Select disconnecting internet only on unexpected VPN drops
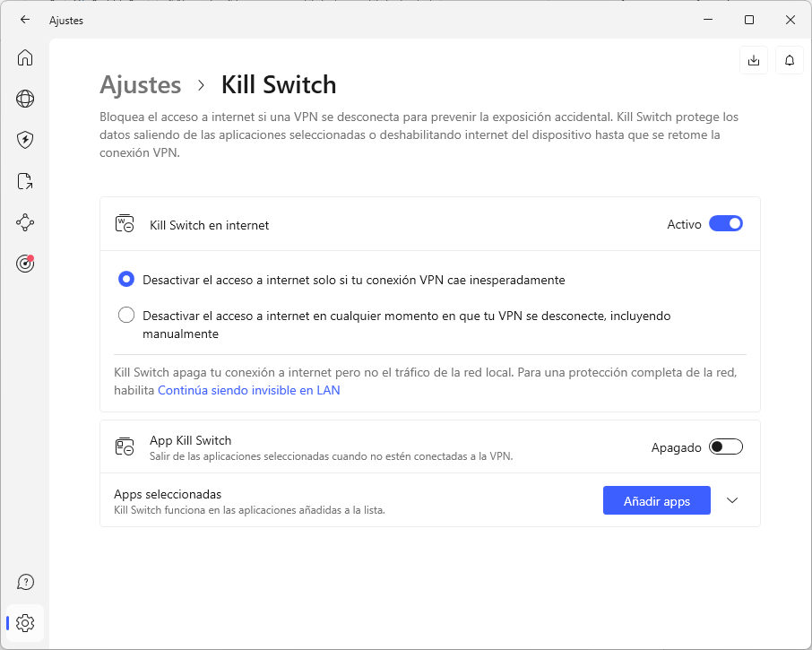The image size is (812, 650). pyautogui.click(x=126, y=280)
